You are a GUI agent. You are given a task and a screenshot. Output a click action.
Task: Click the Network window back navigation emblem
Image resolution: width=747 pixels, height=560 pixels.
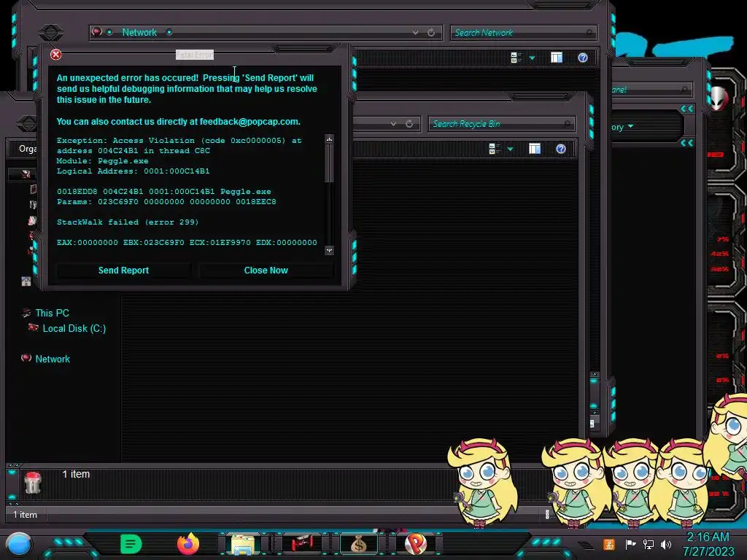coord(50,33)
